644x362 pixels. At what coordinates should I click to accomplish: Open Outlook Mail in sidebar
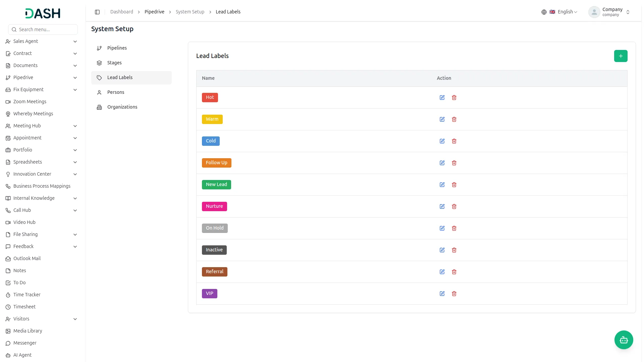[42, 258]
